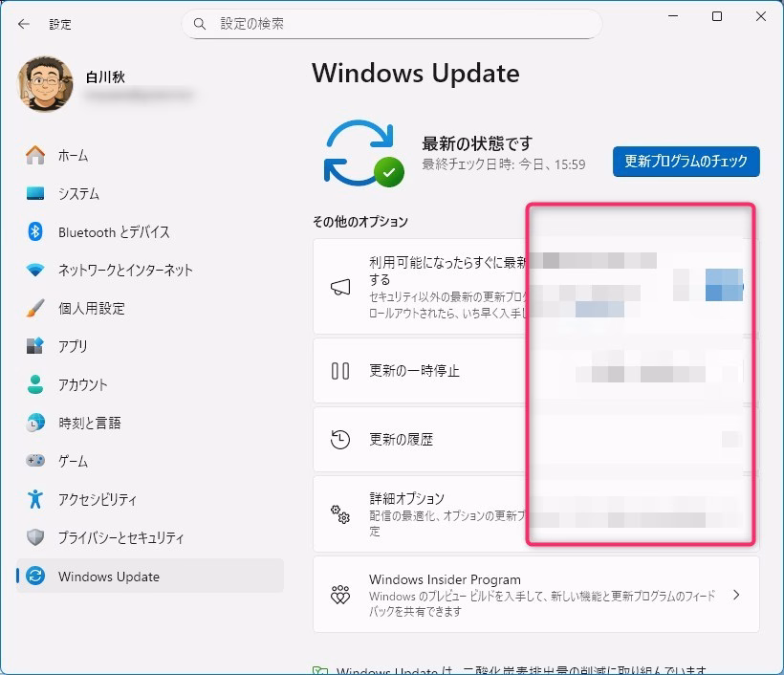Image resolution: width=784 pixels, height=675 pixels.
Task: Open ゲーム settings category
Action: 150,461
